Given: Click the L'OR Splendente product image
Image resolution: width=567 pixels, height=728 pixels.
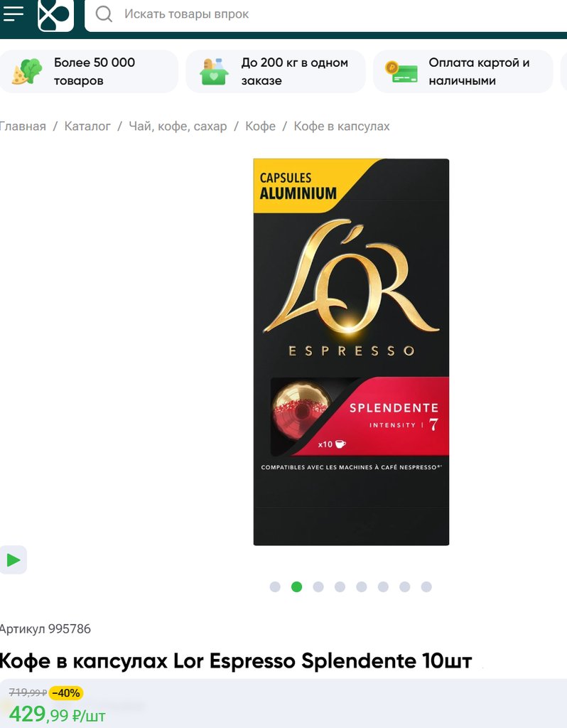Looking at the screenshot, I should [x=351, y=352].
